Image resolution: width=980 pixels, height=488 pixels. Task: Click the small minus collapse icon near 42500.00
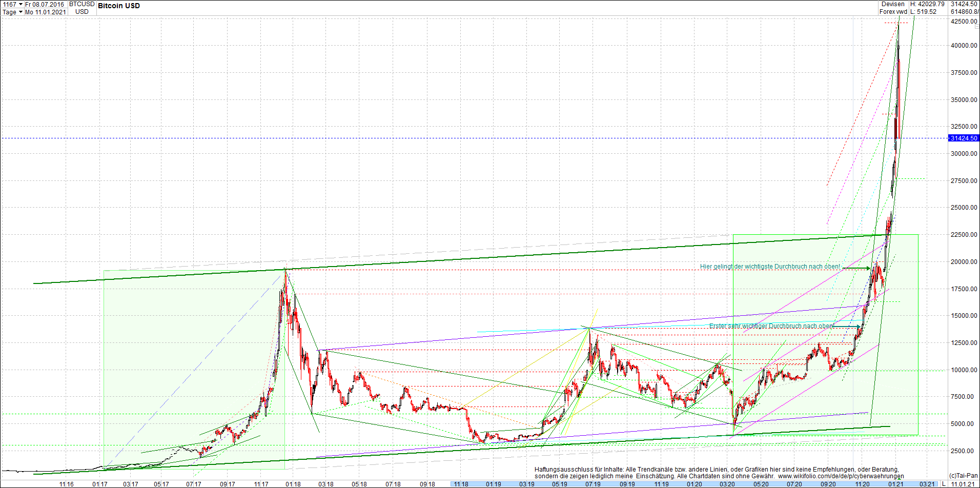[977, 26]
